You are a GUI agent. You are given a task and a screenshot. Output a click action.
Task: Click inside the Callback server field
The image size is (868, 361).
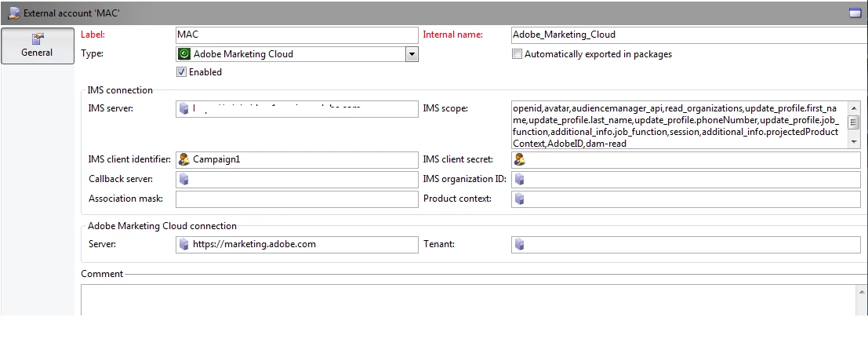pos(296,180)
